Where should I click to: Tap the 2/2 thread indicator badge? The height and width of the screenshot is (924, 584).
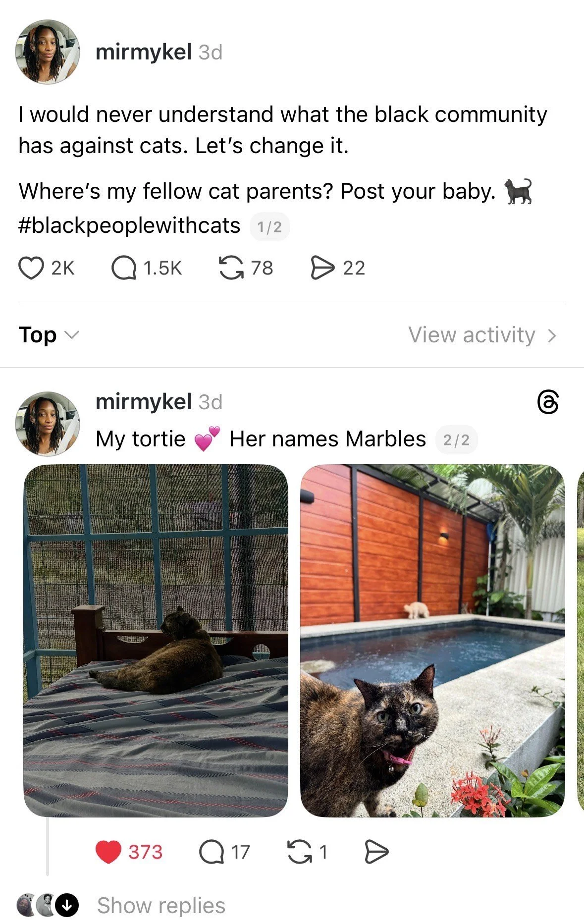456,439
